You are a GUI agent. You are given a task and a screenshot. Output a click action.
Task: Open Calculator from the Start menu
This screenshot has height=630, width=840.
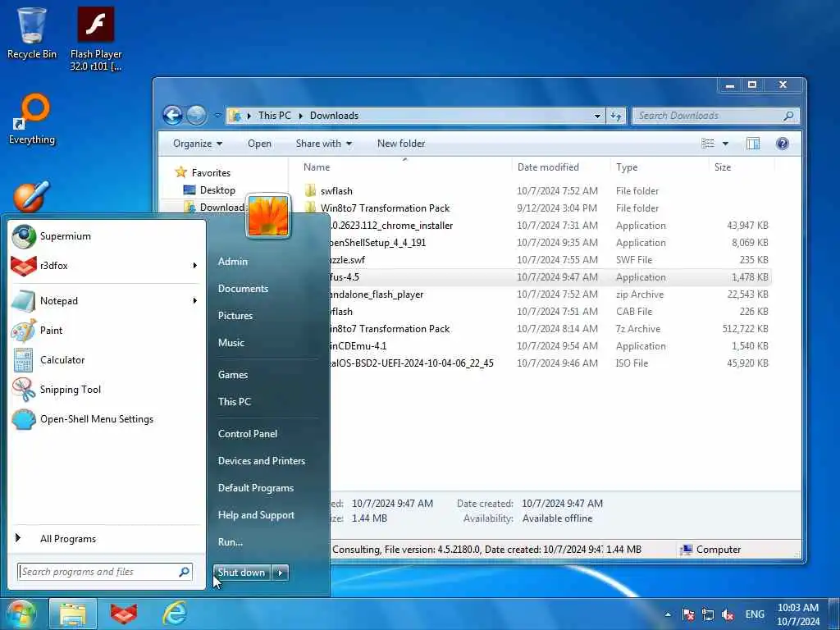pyautogui.click(x=62, y=360)
